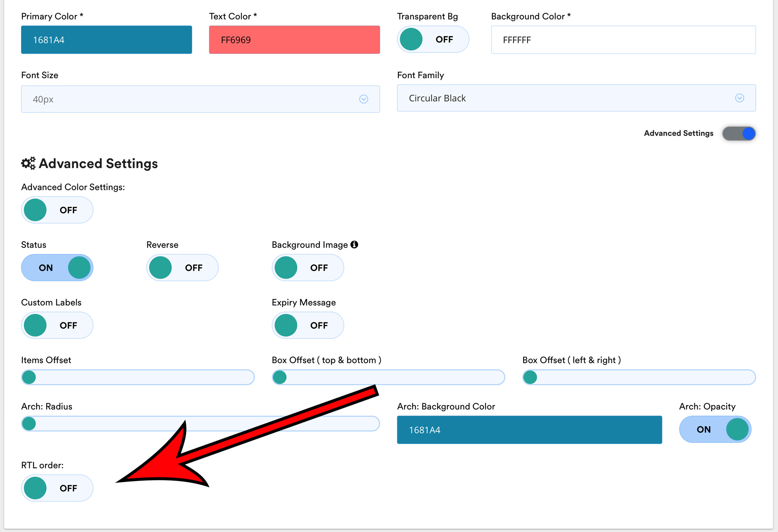Toggle the Transparent Bg switch

433,39
